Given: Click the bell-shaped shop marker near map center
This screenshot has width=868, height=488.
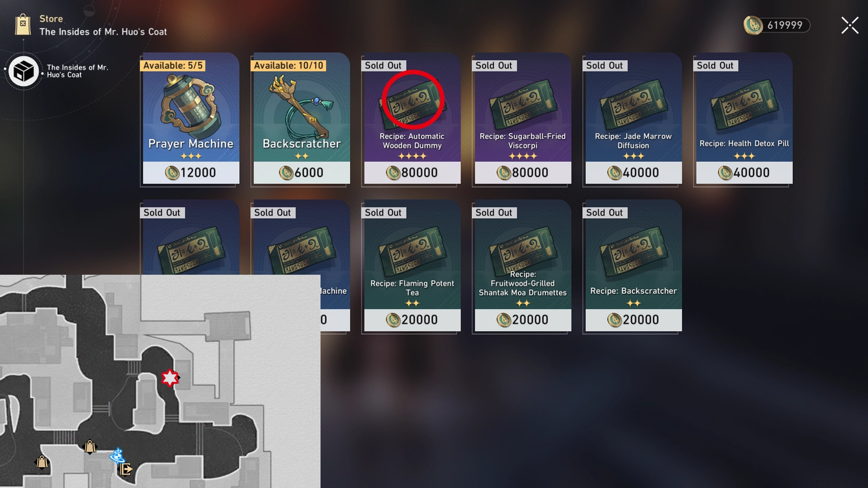Looking at the screenshot, I should 90,447.
